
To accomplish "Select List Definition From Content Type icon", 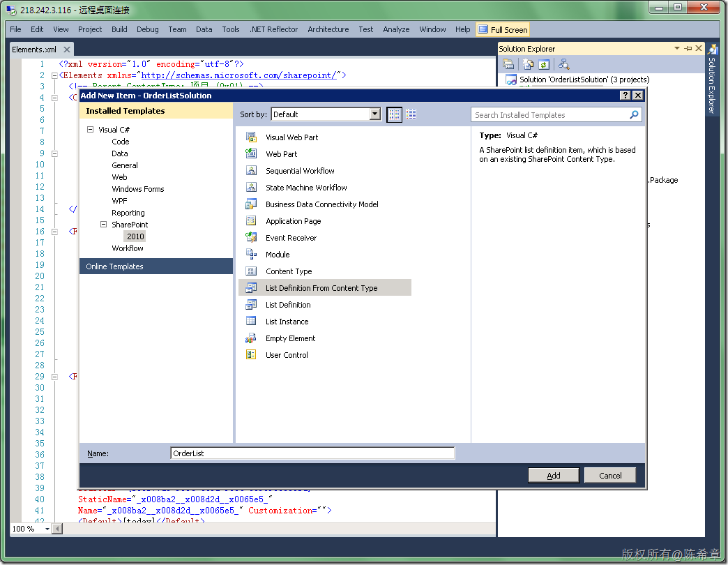I will point(251,288).
